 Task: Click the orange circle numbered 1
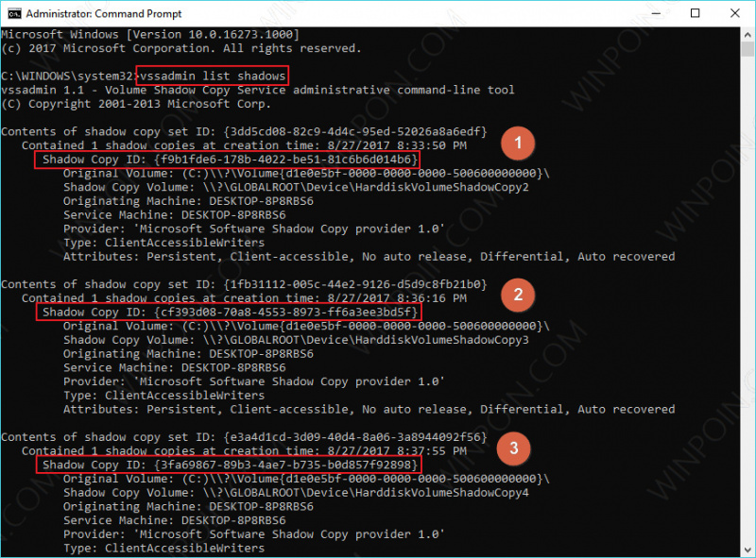click(x=519, y=144)
